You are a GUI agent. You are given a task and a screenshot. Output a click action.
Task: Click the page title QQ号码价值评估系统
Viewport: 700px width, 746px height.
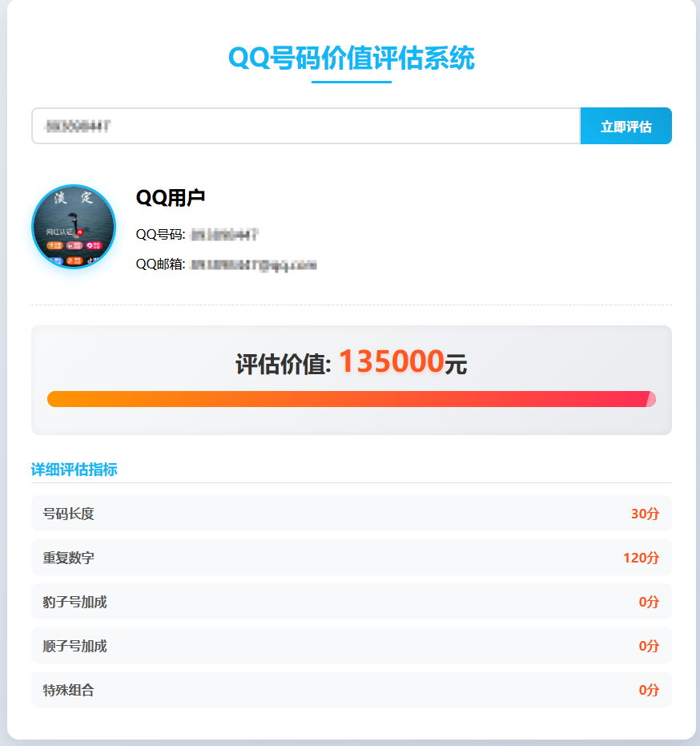click(x=350, y=58)
